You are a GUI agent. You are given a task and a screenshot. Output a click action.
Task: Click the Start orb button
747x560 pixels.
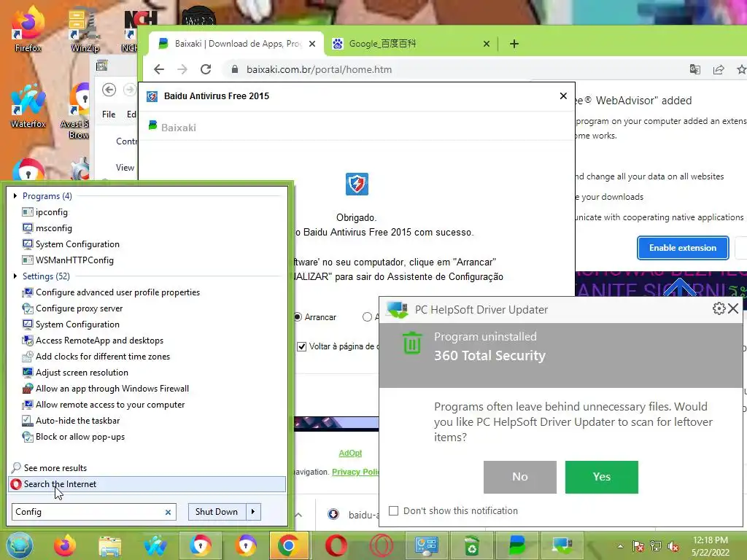(19, 545)
